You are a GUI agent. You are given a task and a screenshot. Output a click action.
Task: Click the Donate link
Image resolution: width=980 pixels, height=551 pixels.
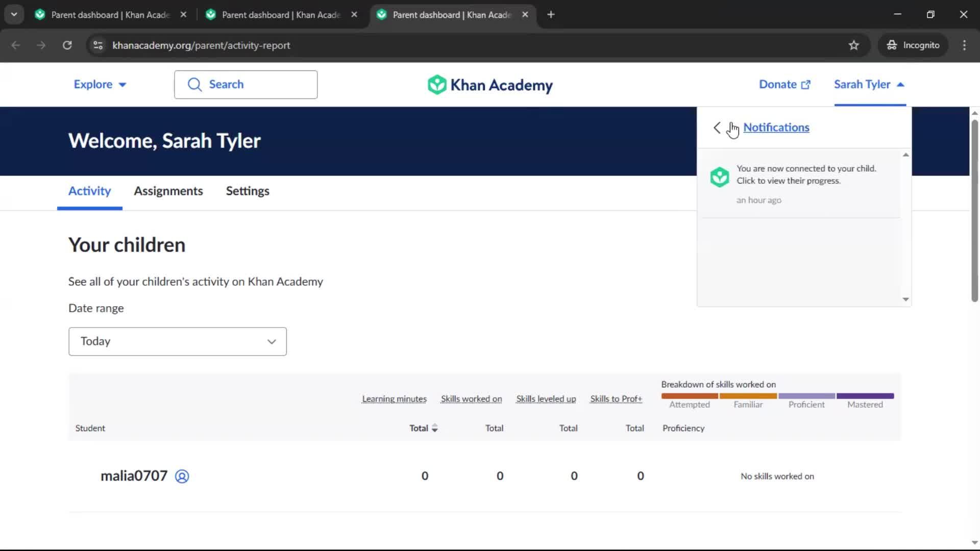pos(785,85)
